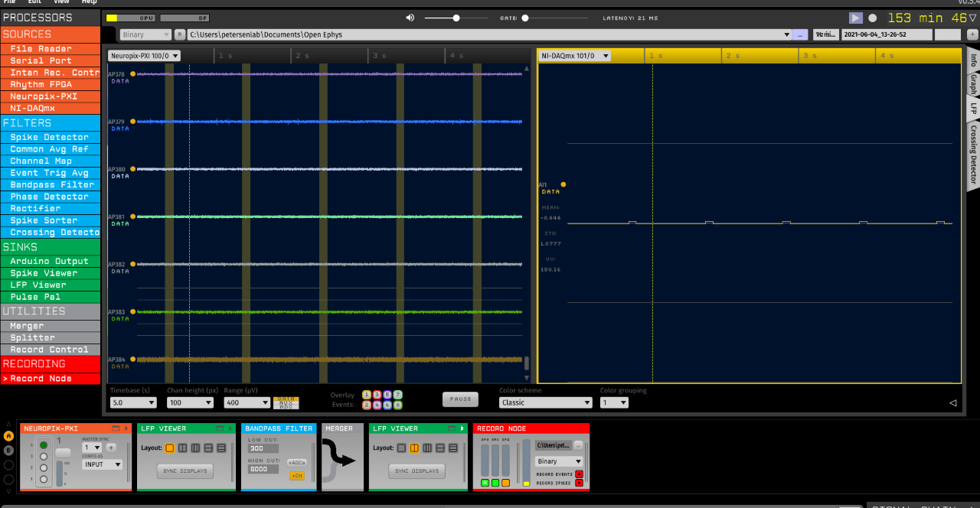The width and height of the screenshot is (980, 508).
Task: Select Neuropix-PXI slot 4 green indicator
Action: click(x=44, y=444)
